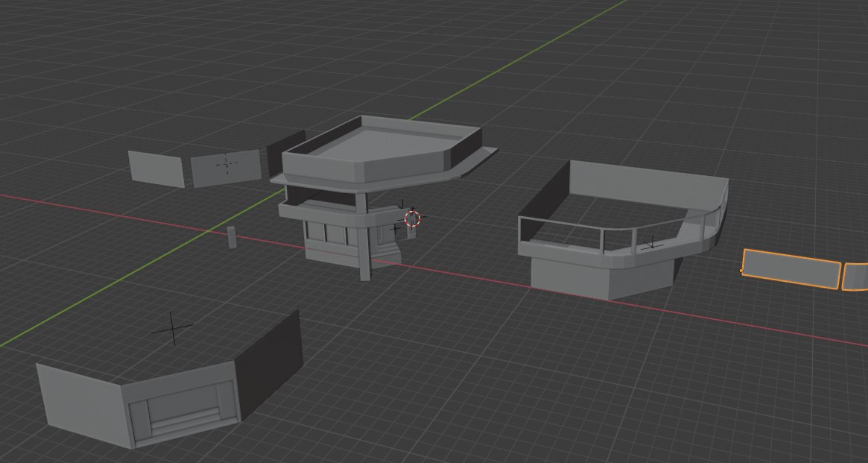Select the flat panel with dashed crosshair
Viewport: 868px width, 463px height.
click(x=226, y=168)
